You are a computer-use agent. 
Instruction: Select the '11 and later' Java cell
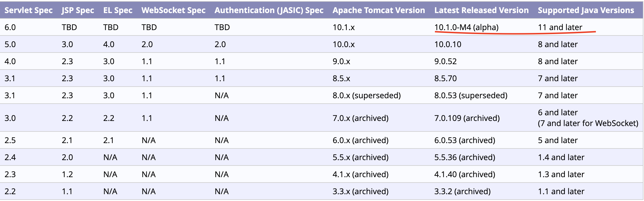pyautogui.click(x=560, y=27)
